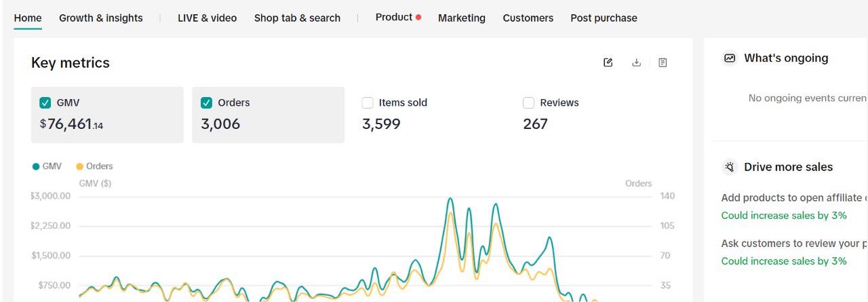868x302 pixels.
Task: Click the red notification dot on Product
Action: point(418,18)
